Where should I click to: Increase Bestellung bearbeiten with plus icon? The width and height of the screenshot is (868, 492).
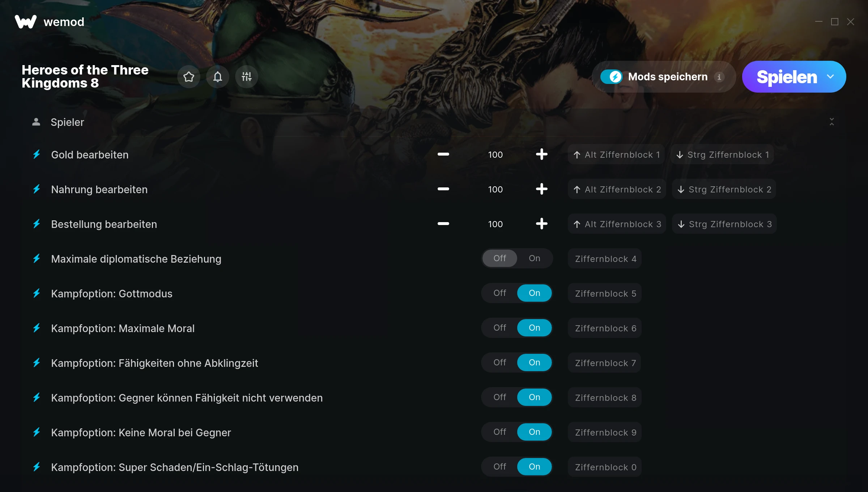tap(541, 224)
